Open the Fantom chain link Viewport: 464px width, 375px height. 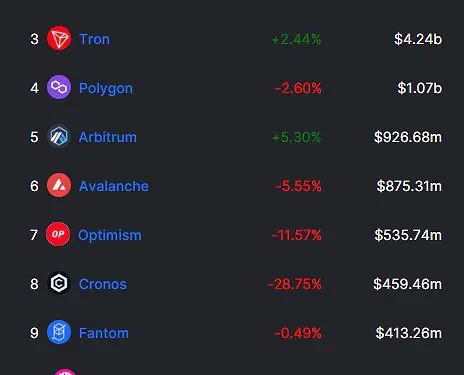coord(103,333)
